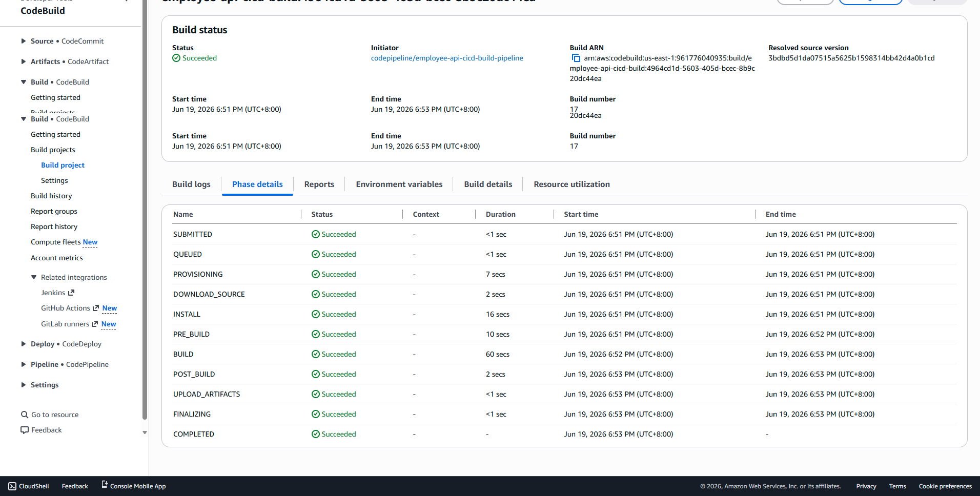Click the success icon in the COMPLETED row
980x496 pixels.
pyautogui.click(x=316, y=434)
